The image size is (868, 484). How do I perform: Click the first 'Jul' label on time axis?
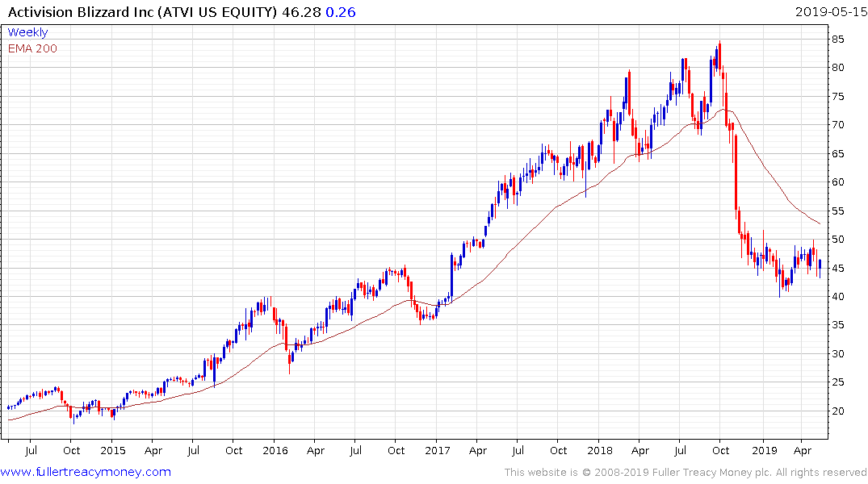pyautogui.click(x=31, y=450)
